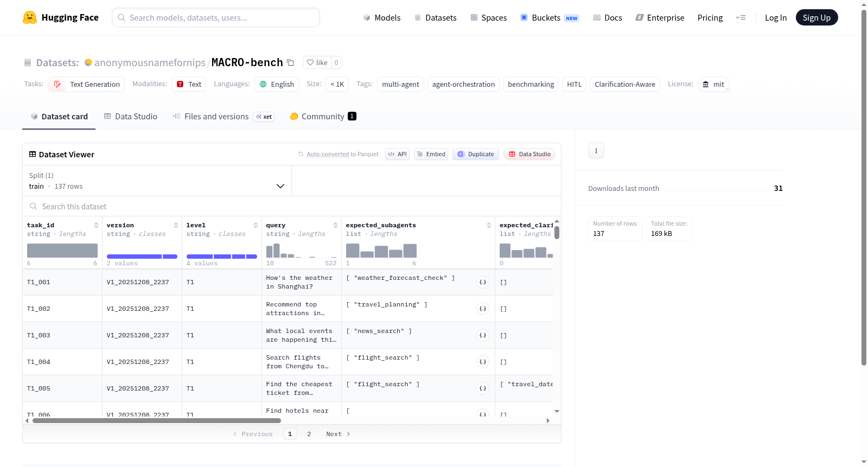This screenshot has height=467, width=868.
Task: Expand the weather_forecast_check cell value
Action: tap(483, 282)
